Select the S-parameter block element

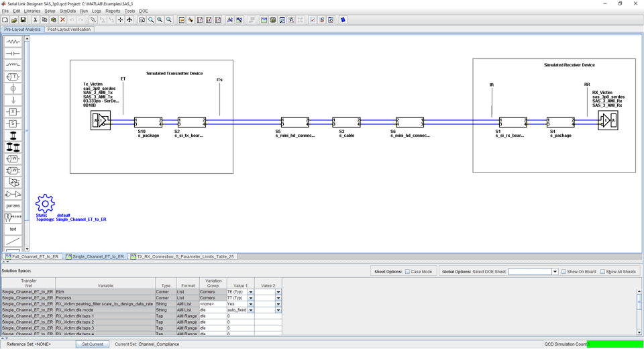click(x=13, y=123)
